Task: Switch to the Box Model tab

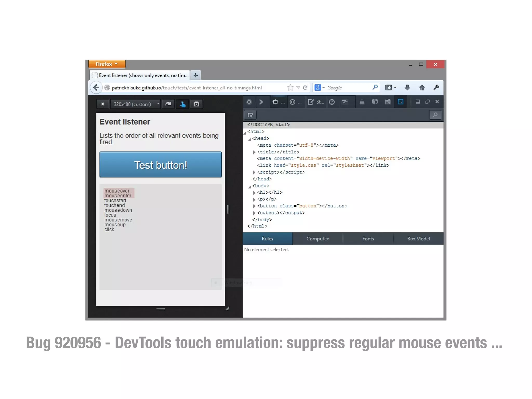Action: pyautogui.click(x=418, y=239)
